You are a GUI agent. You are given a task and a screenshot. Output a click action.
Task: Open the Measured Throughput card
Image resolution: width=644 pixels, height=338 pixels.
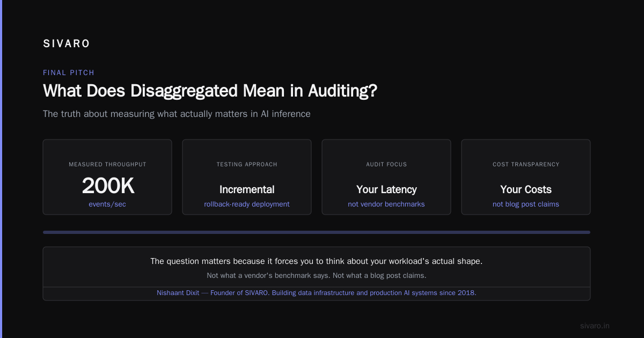(107, 177)
